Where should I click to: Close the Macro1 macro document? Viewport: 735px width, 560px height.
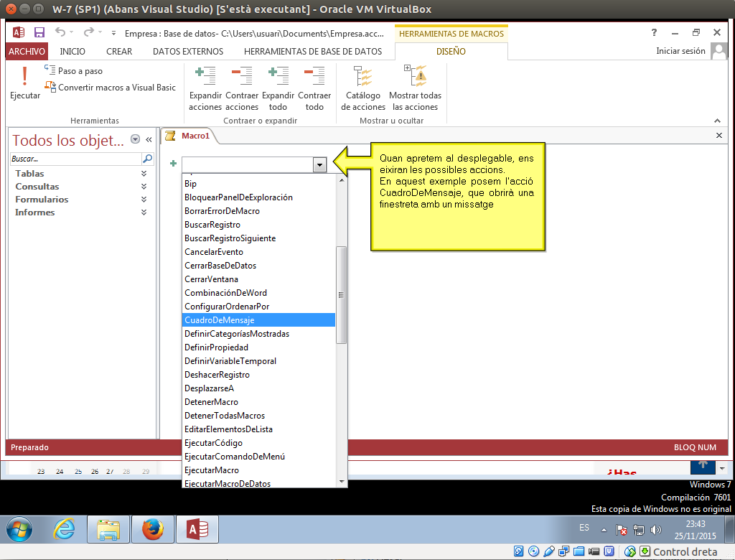pyautogui.click(x=719, y=135)
